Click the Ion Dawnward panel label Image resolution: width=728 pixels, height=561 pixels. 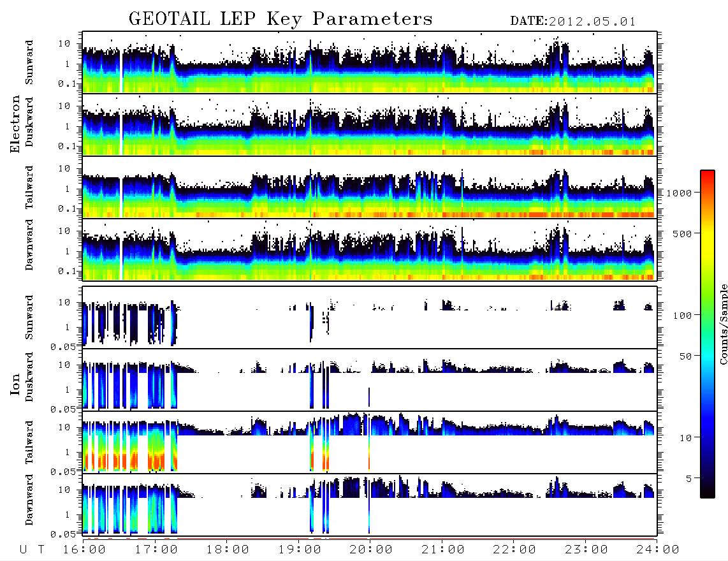coord(29,500)
